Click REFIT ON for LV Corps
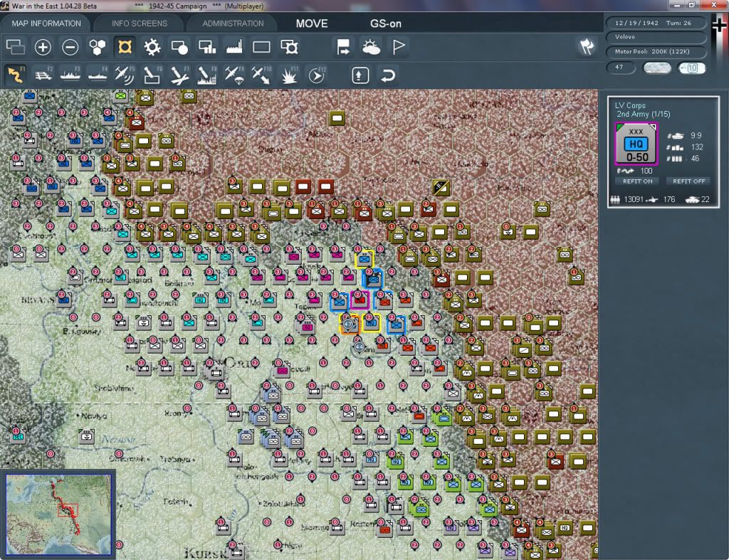The image size is (729, 560). click(637, 181)
